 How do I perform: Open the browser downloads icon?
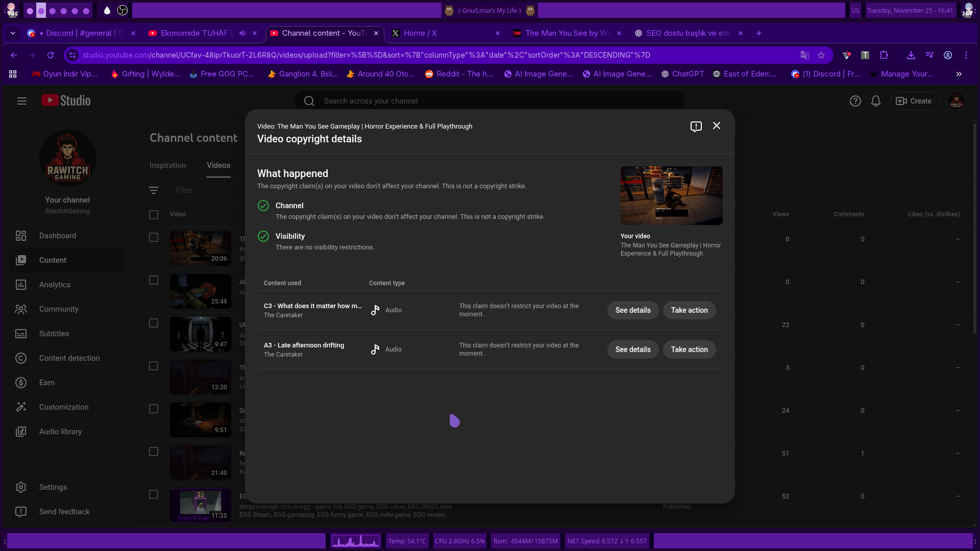tap(911, 55)
